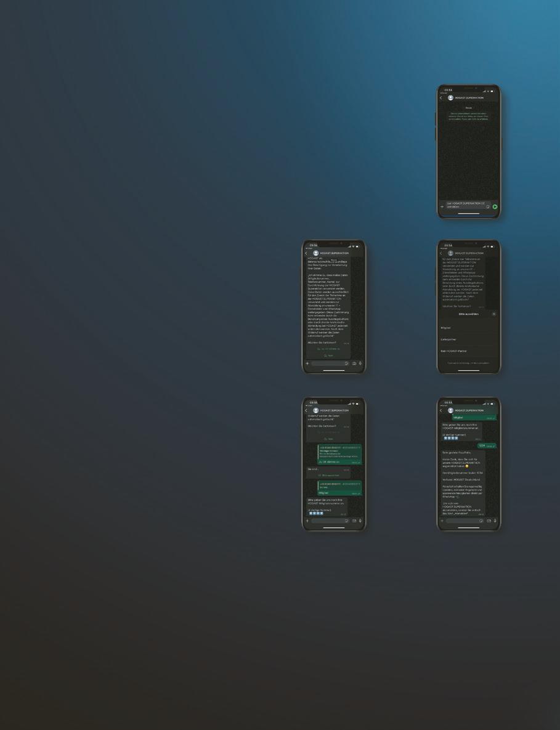Go back via arrow in empty-chat phone
560x730 pixels.
[x=441, y=98]
